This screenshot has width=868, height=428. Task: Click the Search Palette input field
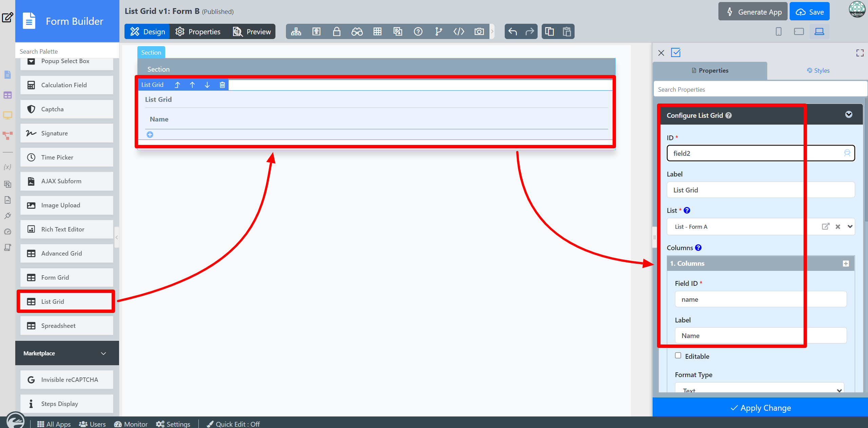coord(67,51)
